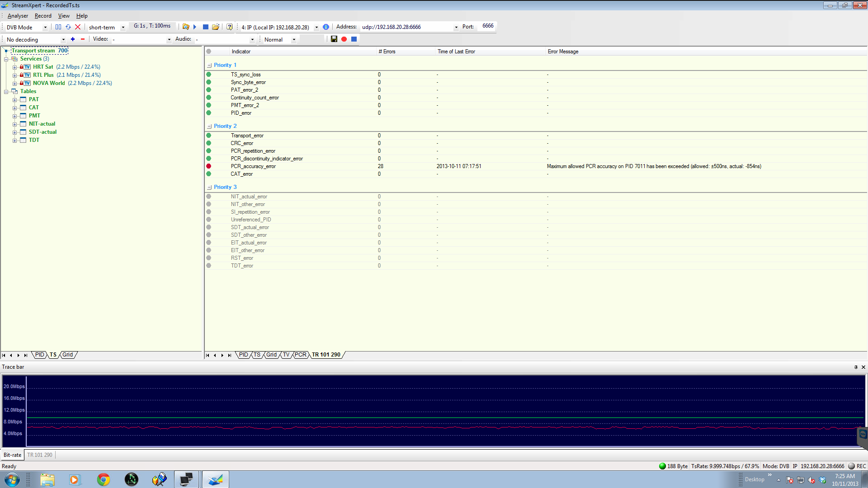Screen dimensions: 868x488
Task: Collapse the Priority 1 group
Action: click(x=209, y=66)
